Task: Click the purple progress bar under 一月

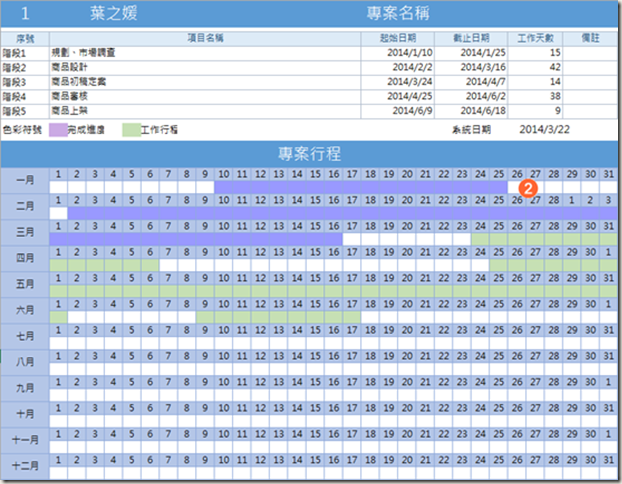Action: pyautogui.click(x=361, y=187)
